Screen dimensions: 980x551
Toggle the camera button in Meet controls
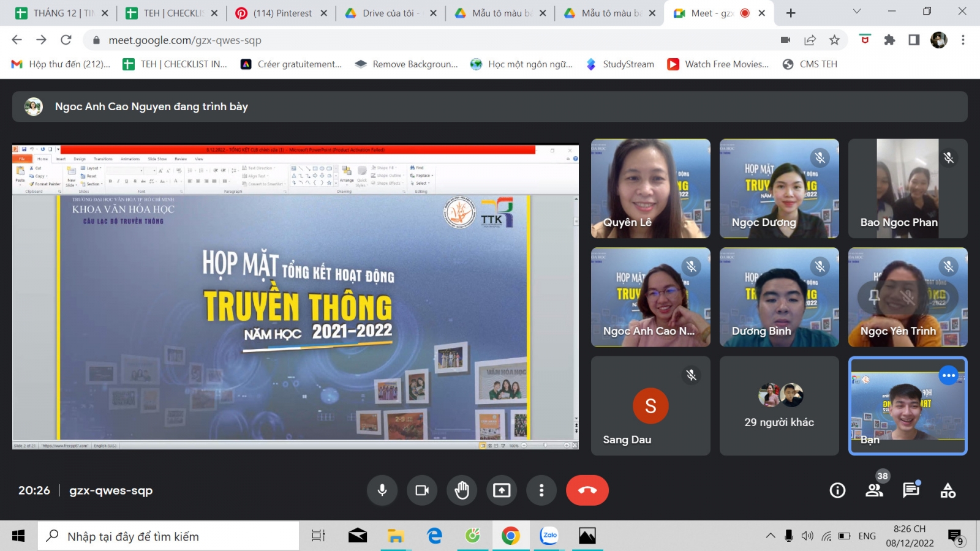click(x=422, y=490)
